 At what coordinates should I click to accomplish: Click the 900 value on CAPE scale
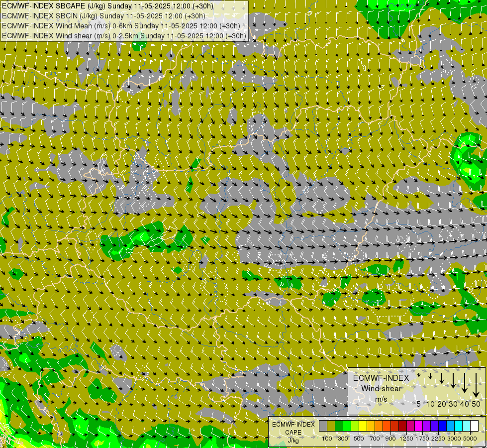click(390, 439)
